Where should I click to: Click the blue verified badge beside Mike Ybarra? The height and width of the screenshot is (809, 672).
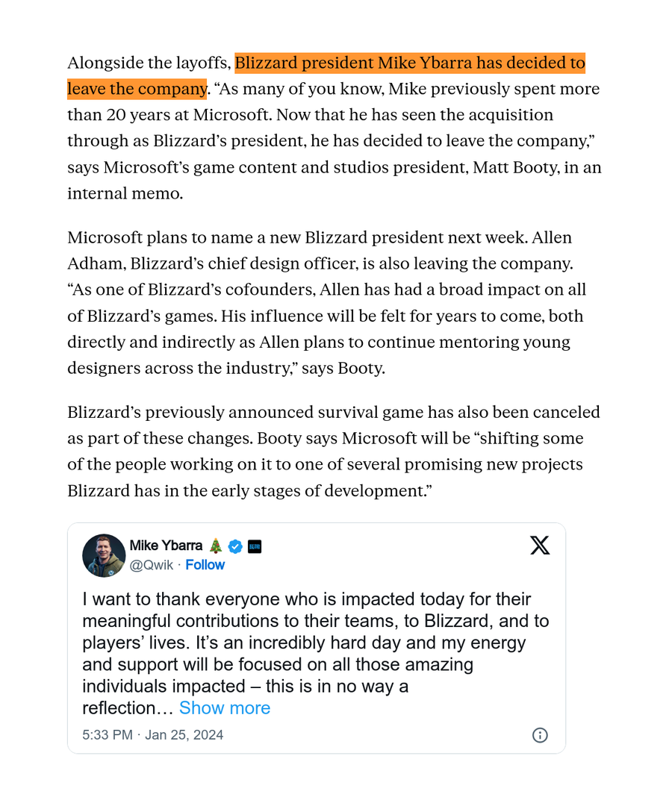[x=235, y=546]
